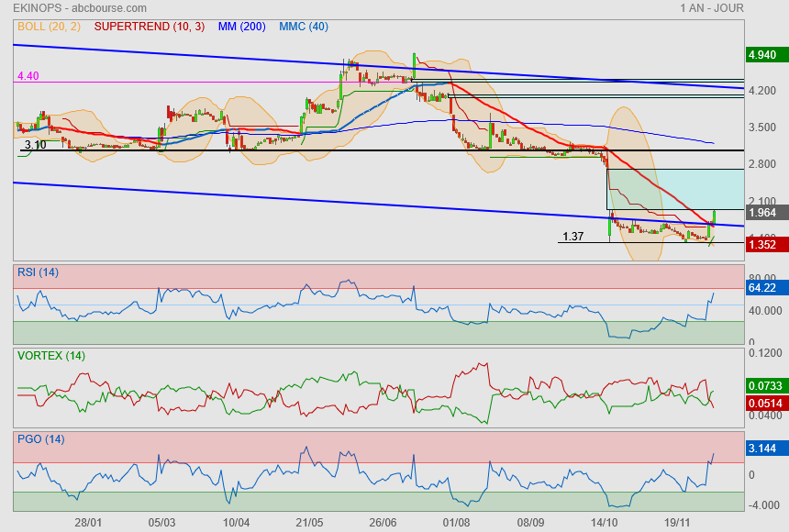Click the 1.37 low level label
Viewport: 789px width, 532px height.
tap(572, 237)
